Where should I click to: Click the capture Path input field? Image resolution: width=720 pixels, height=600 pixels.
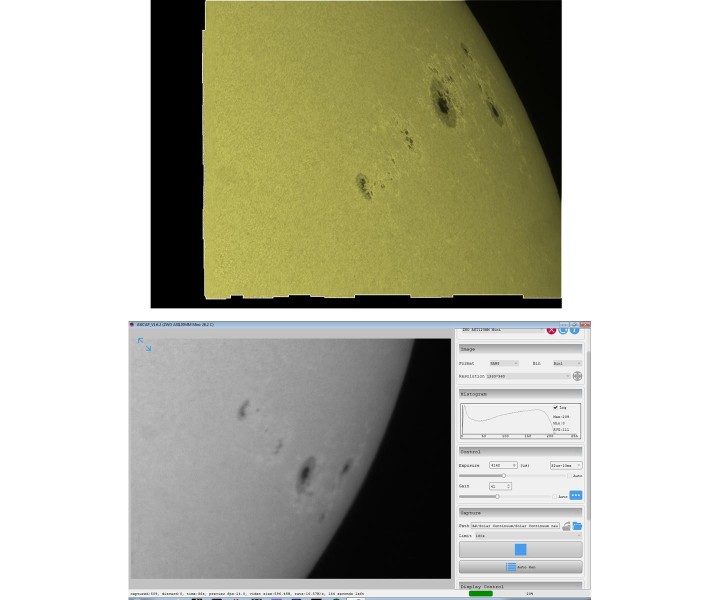(515, 525)
